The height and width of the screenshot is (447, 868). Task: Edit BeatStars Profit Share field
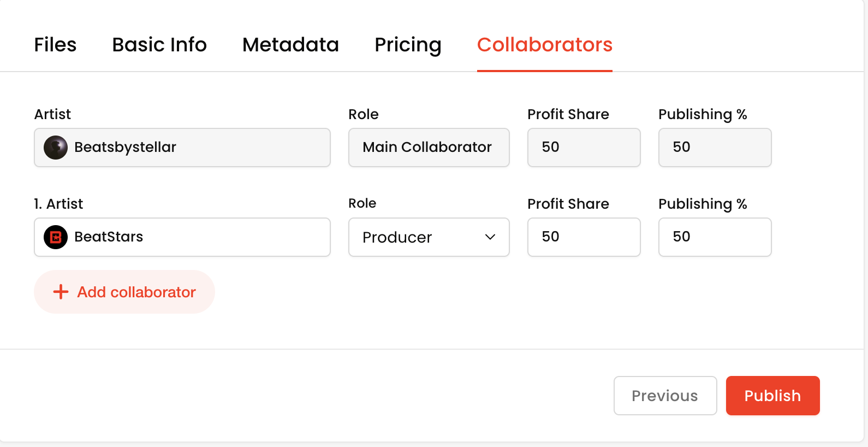pyautogui.click(x=584, y=237)
